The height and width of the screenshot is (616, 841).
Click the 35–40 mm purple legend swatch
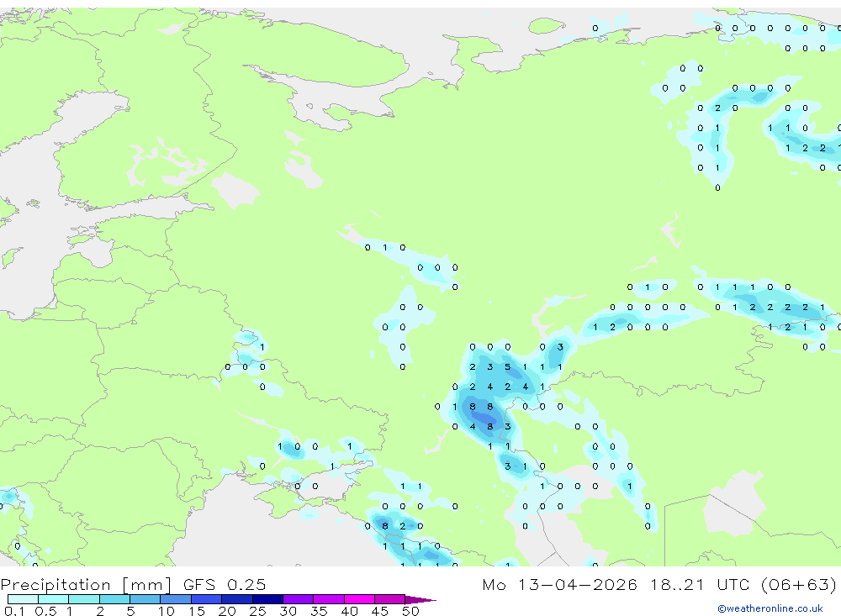click(x=329, y=599)
